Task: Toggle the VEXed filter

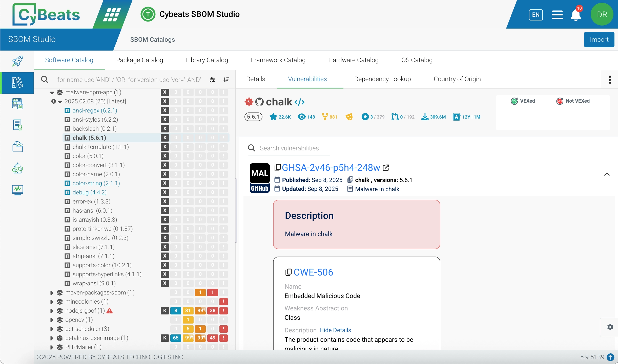Action: click(x=523, y=101)
